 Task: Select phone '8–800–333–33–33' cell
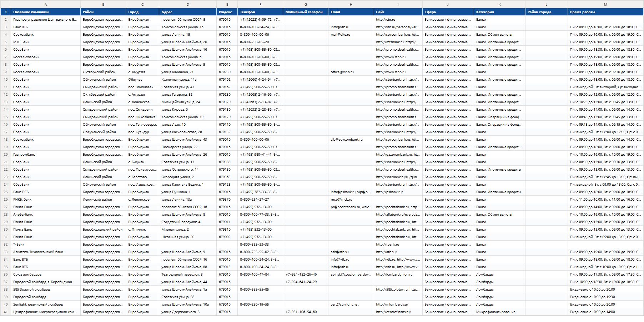point(260,245)
